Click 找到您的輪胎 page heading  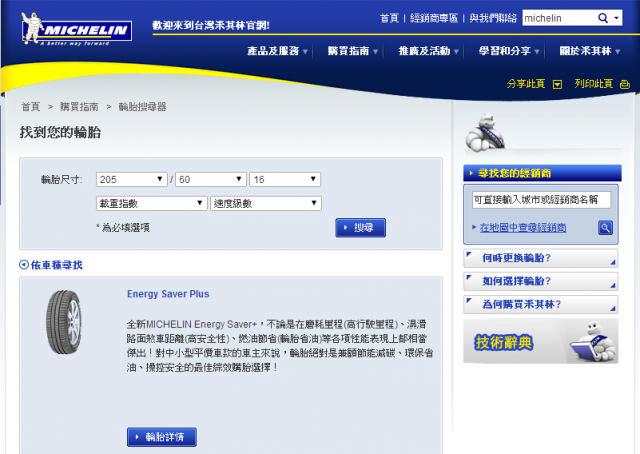click(x=60, y=132)
